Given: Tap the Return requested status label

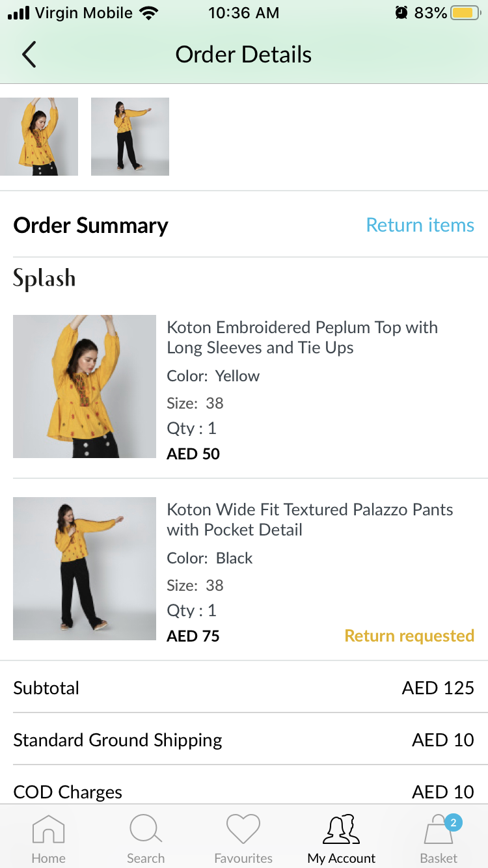Looking at the screenshot, I should click(409, 636).
